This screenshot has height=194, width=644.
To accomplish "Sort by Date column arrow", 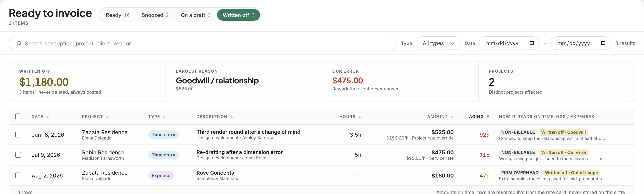I will click(47, 117).
